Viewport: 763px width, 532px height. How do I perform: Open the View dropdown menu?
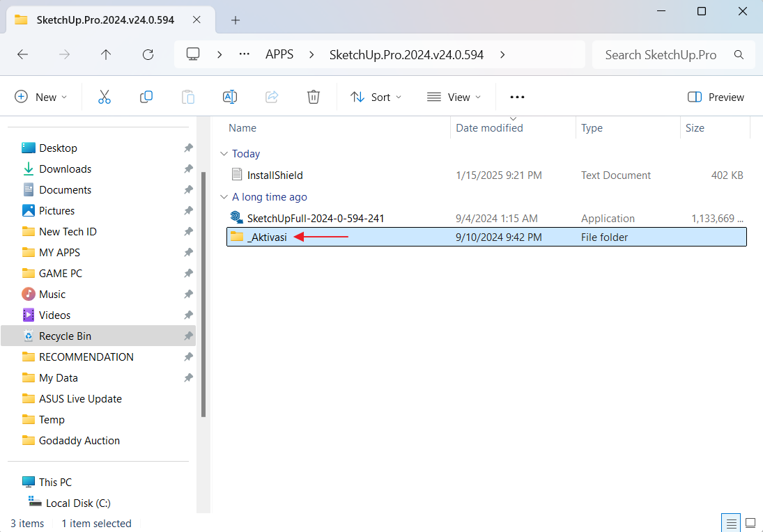click(454, 97)
